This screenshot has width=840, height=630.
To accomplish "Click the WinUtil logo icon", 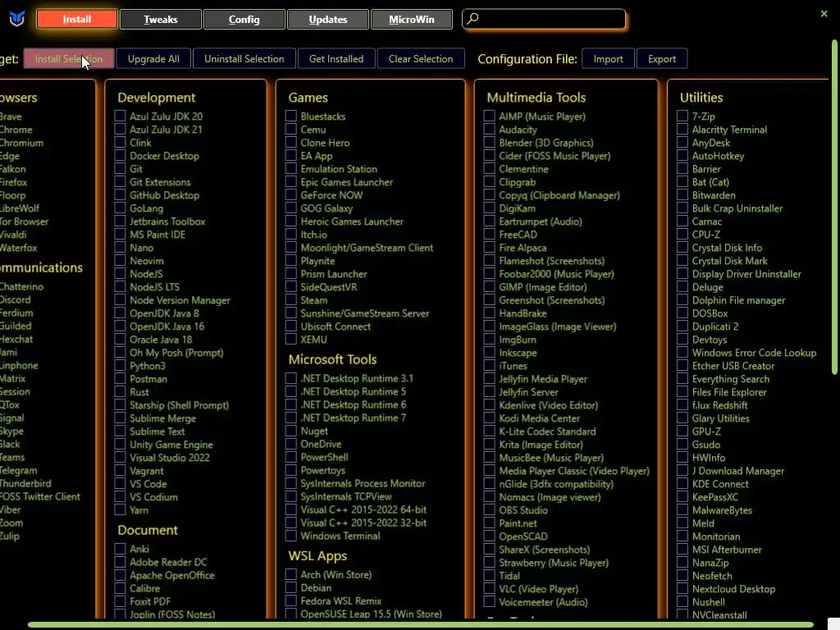I will pos(17,20).
